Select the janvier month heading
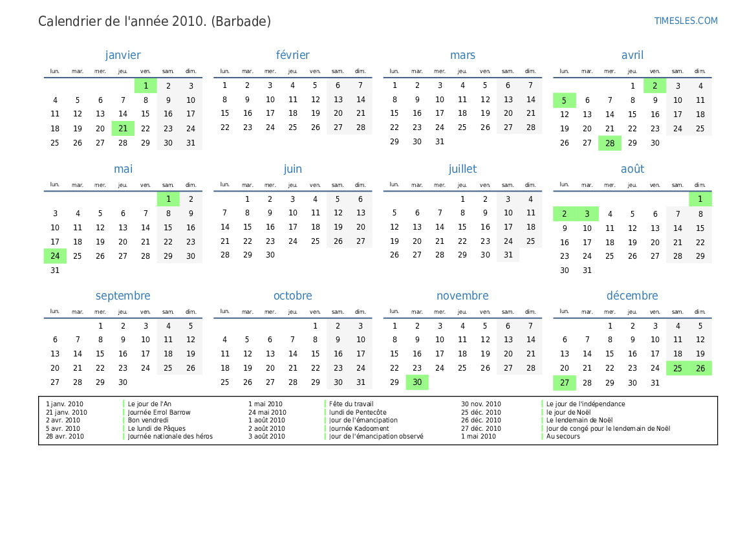756x535 pixels. [123, 55]
